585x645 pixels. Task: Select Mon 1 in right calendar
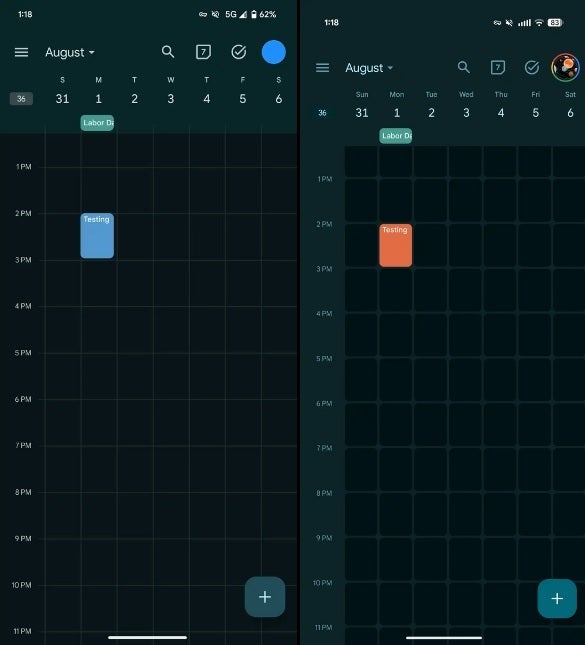pos(397,113)
